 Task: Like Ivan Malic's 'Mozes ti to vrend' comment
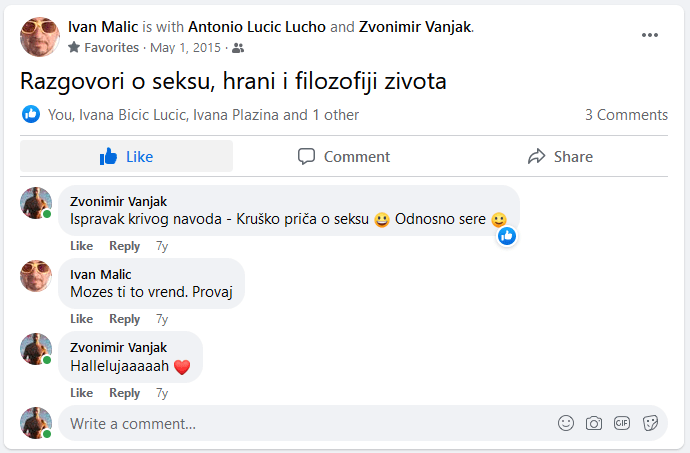[x=81, y=319]
